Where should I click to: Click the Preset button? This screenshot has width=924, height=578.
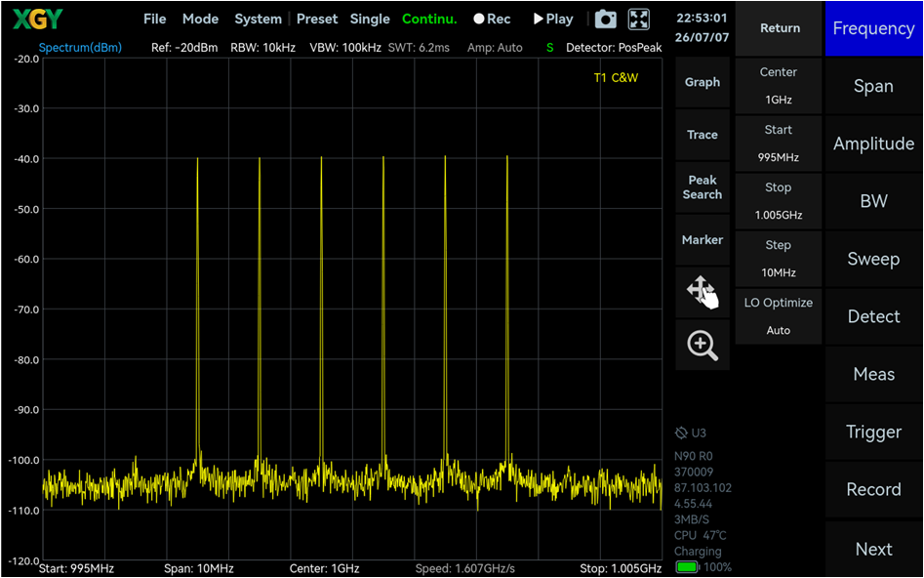pyautogui.click(x=317, y=19)
